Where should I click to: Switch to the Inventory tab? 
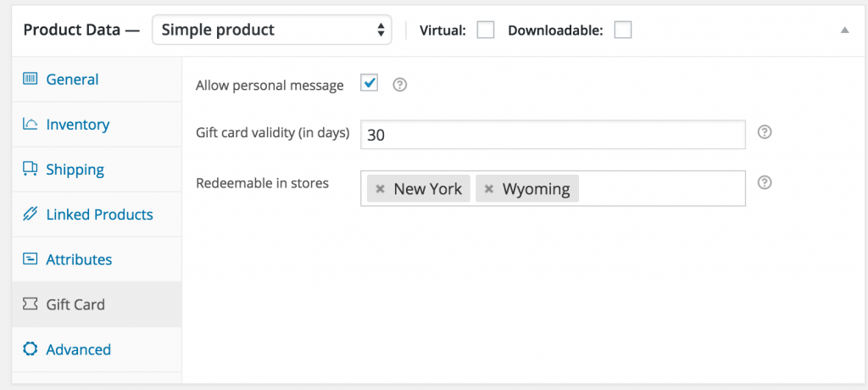click(77, 125)
